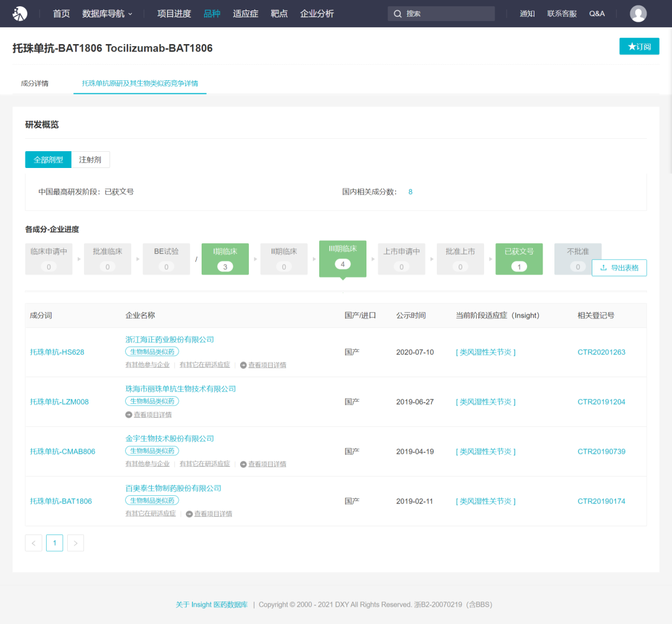Select 批准临床 stage box
672x624 pixels.
pyautogui.click(x=108, y=259)
